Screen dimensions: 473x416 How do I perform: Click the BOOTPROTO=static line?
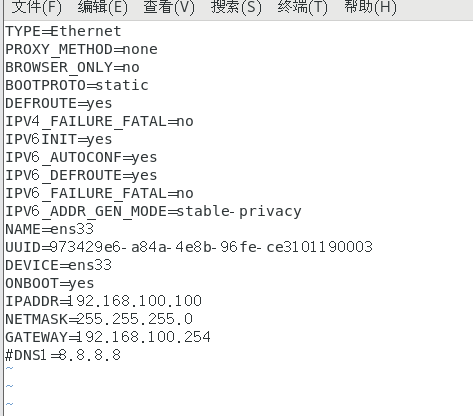(77, 85)
